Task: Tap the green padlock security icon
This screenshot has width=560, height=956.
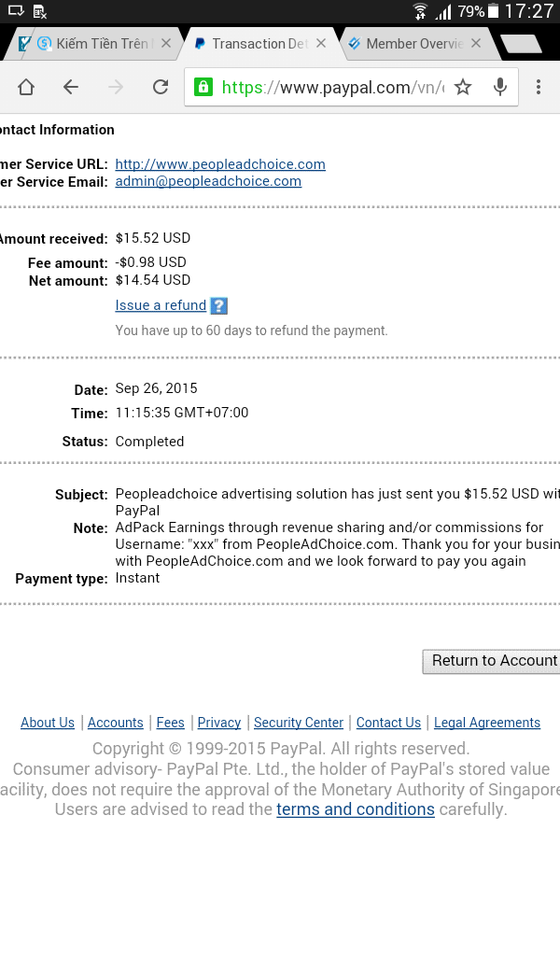Action: [x=204, y=87]
